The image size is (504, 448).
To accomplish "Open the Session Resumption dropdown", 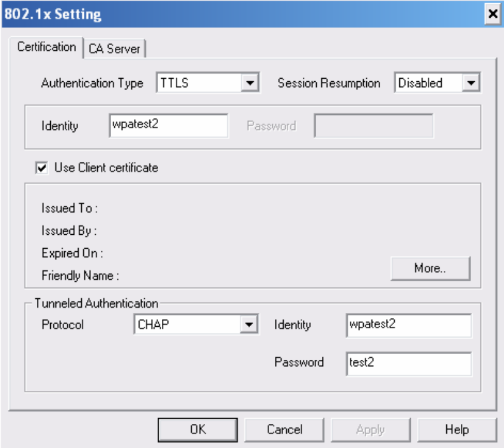I will click(x=430, y=83).
